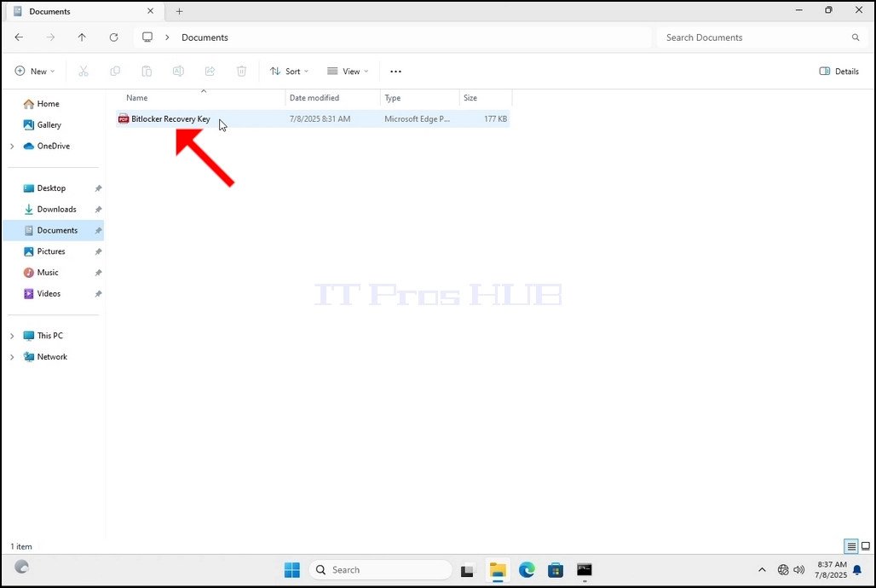Select the Documents tab
The image size is (876, 588).
coord(84,11)
